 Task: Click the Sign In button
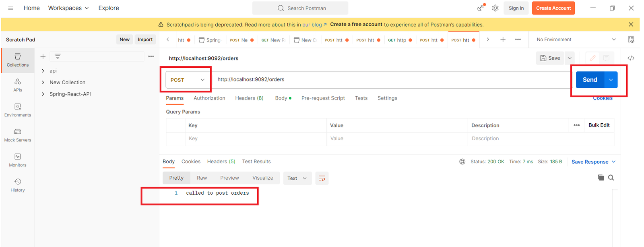(x=516, y=8)
